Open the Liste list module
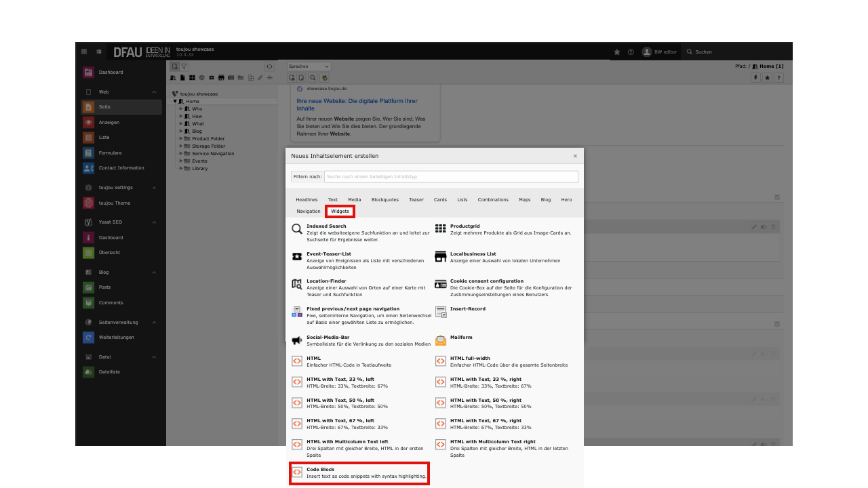Screen dimensions: 868x488 [x=121, y=138]
